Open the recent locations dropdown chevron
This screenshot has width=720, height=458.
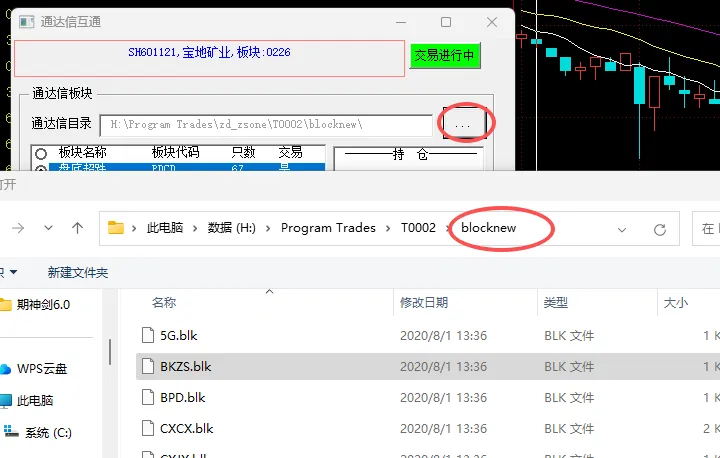(x=48, y=228)
